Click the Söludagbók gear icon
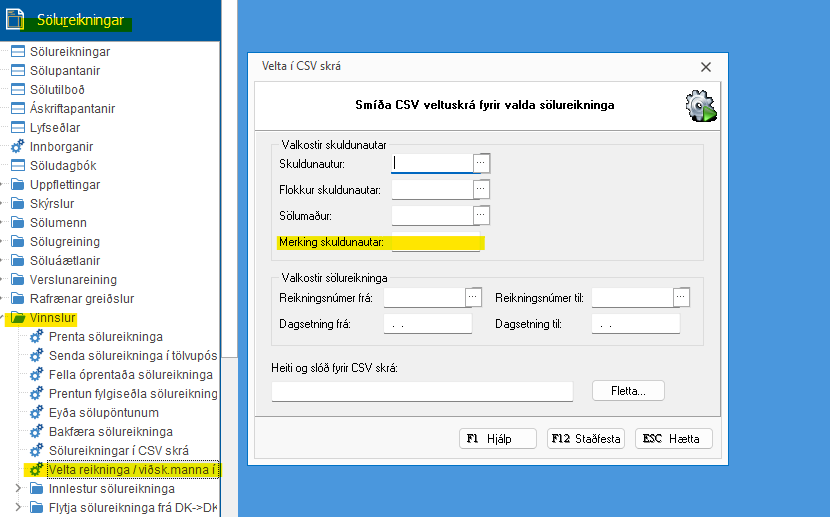 (x=17, y=166)
